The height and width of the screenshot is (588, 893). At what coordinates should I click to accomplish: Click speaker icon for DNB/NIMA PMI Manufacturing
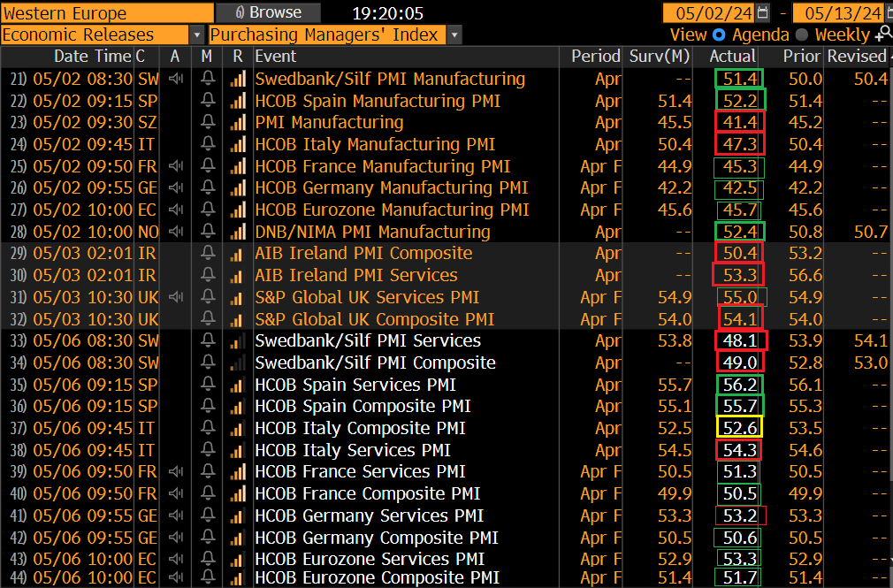[176, 232]
